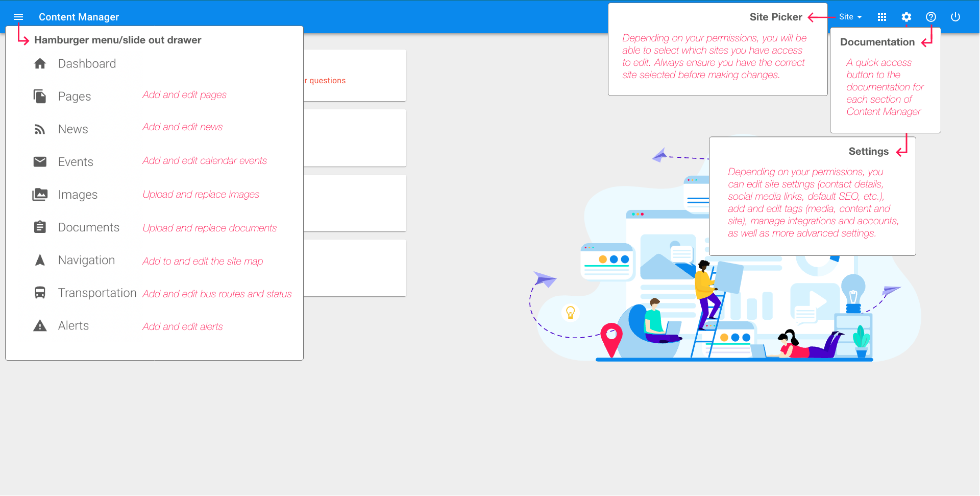Viewport: 980px width, 496px height.
Task: Choose Transportation from the navigation drawer
Action: [x=97, y=292]
